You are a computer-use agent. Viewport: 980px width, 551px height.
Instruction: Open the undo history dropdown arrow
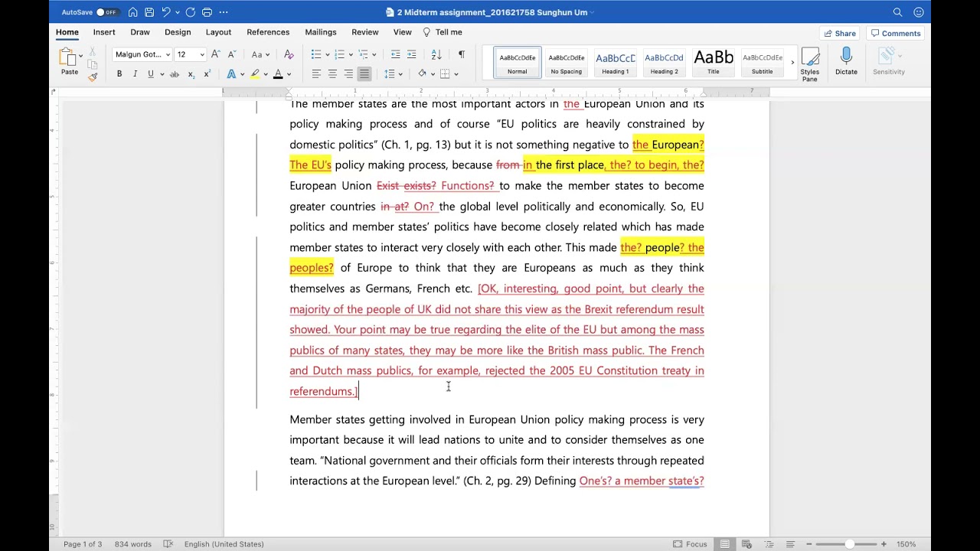pos(177,12)
